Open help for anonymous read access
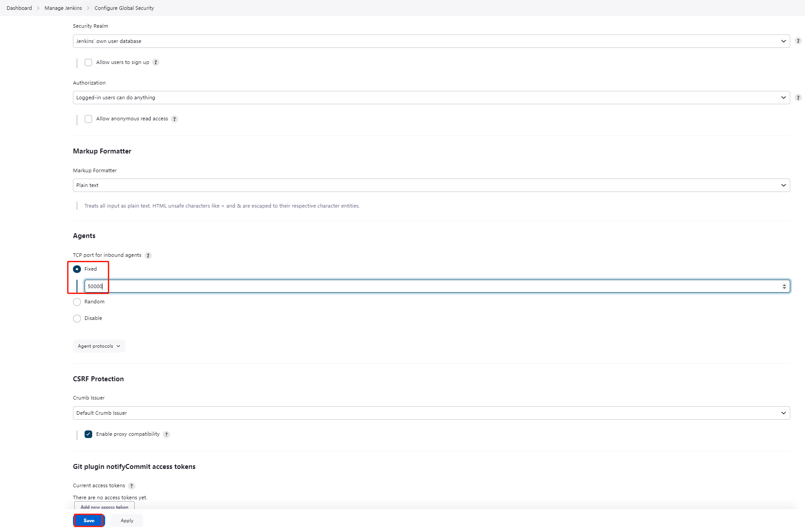The width and height of the screenshot is (805, 532). 175,119
